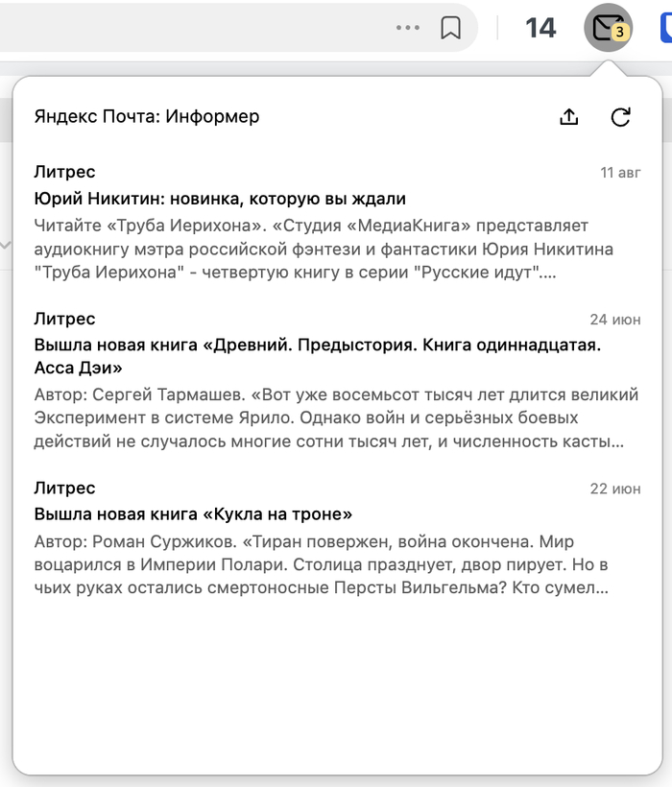Screen dimensions: 672x787
Task: Click the Yandex Mail informer envelope icon
Action: 608,27
